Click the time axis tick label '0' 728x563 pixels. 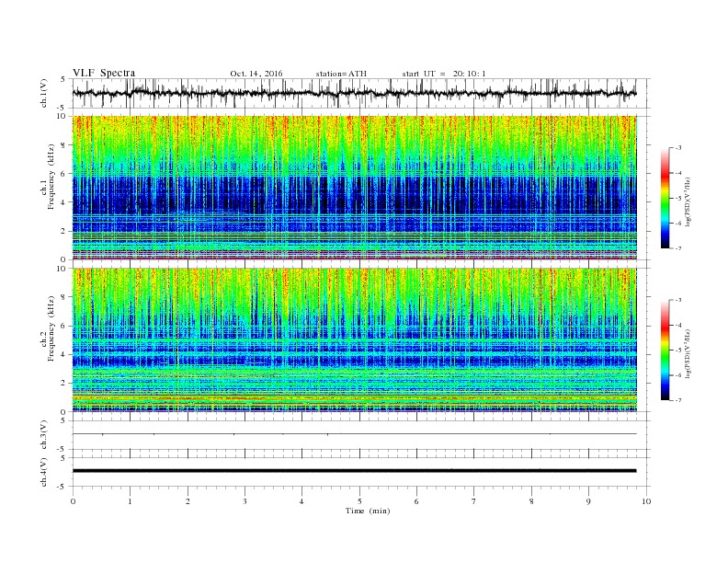[73, 501]
